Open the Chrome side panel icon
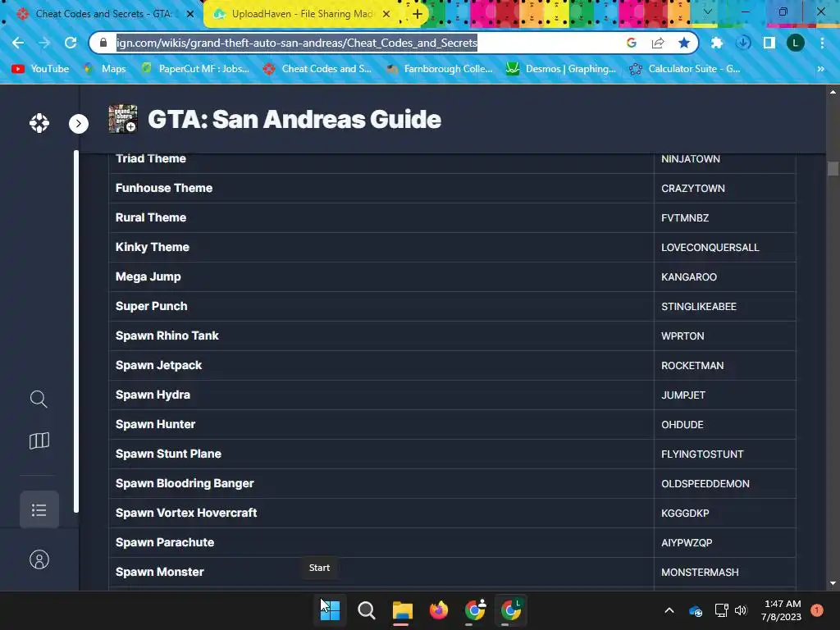Image resolution: width=840 pixels, height=630 pixels. pos(769,43)
